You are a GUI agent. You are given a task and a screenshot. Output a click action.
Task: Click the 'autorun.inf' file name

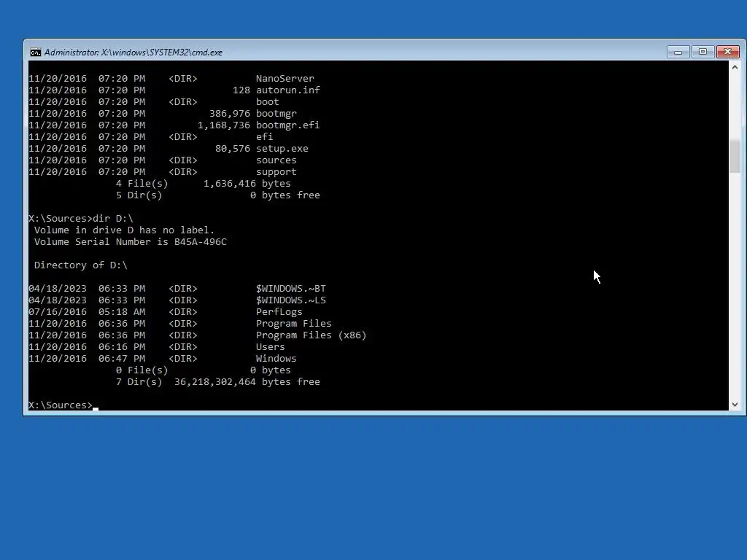[287, 90]
